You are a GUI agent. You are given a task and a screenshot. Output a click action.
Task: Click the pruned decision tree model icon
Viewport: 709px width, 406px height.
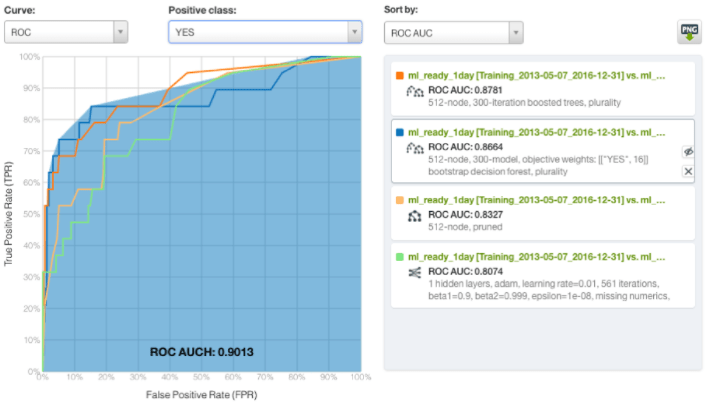point(415,215)
